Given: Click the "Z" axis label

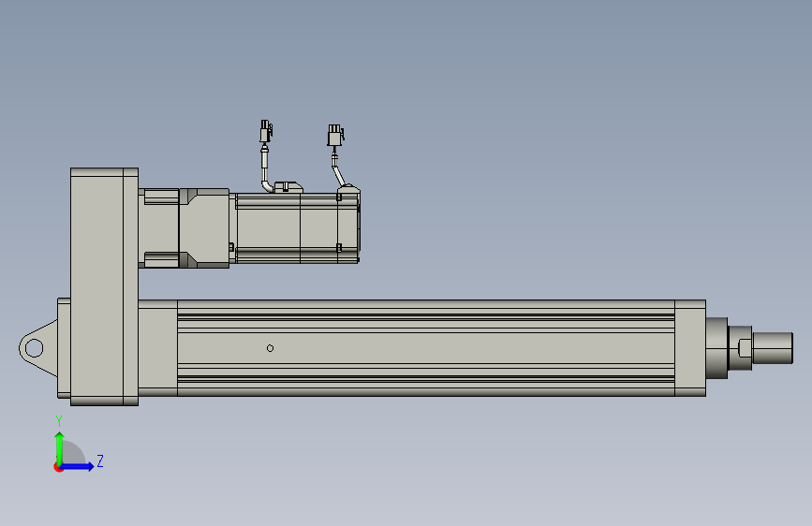Looking at the screenshot, I should point(100,460).
